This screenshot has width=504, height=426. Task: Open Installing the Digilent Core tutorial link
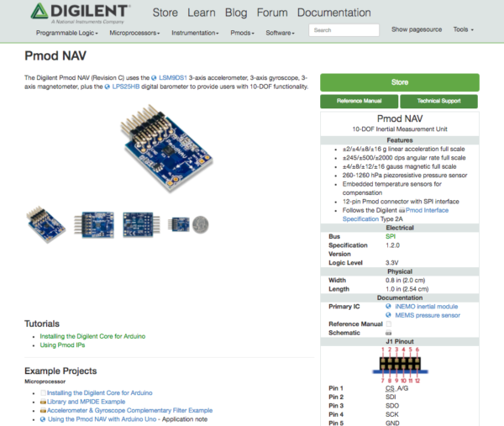[92, 336]
